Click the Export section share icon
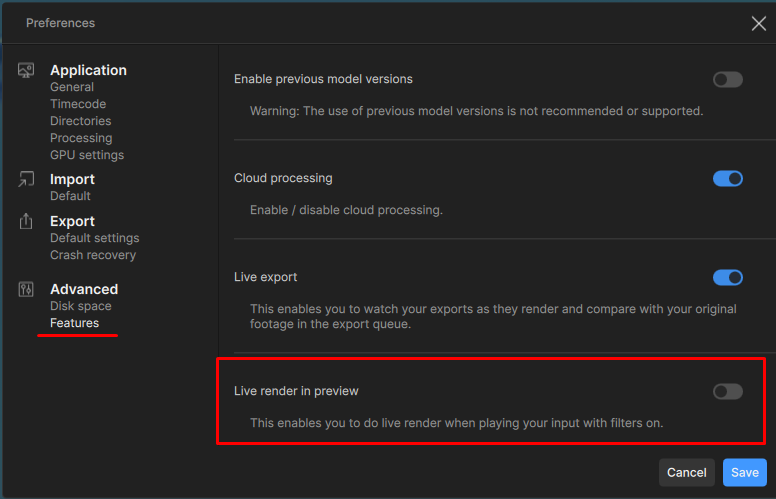Image resolution: width=776 pixels, height=499 pixels. click(x=26, y=222)
